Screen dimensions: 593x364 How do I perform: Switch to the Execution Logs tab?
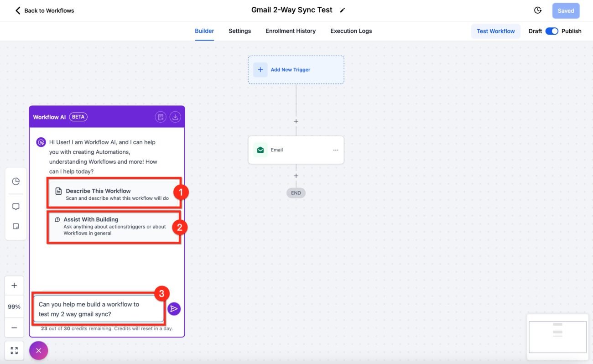(x=351, y=31)
